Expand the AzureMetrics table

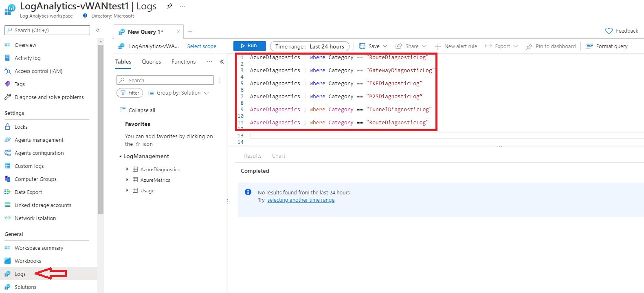click(x=127, y=180)
